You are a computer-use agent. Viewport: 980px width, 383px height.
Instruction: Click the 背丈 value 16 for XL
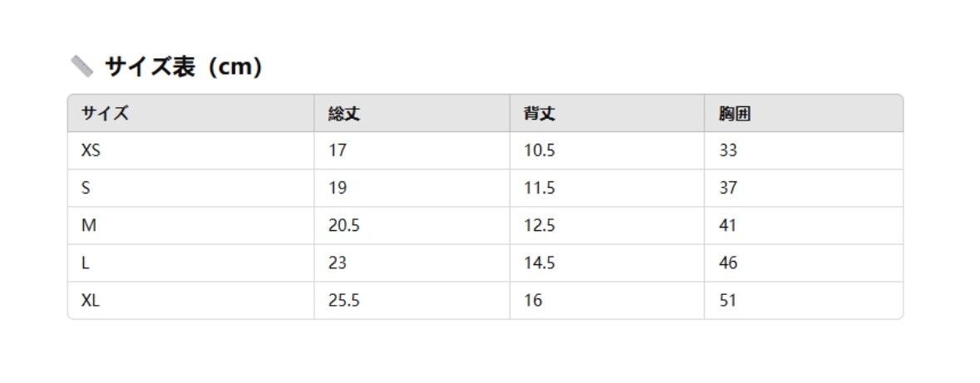tap(532, 301)
